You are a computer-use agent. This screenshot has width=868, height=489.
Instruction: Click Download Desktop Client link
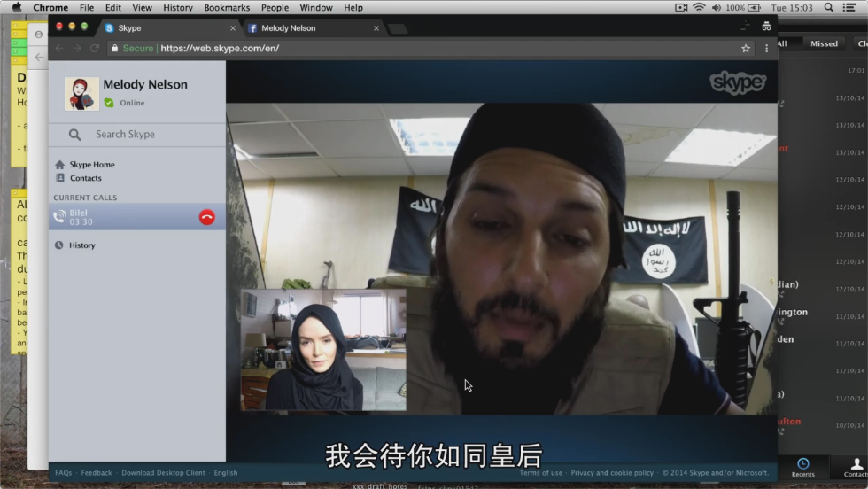[163, 473]
